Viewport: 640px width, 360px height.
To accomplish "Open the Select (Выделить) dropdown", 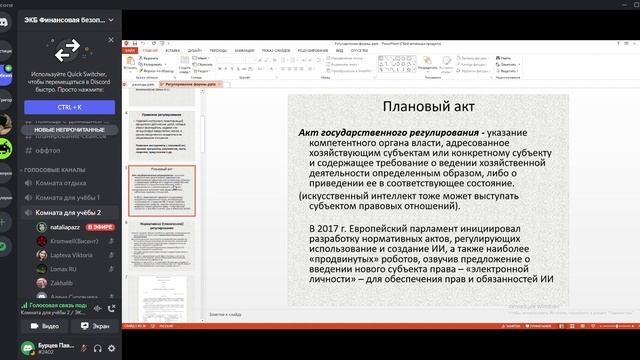I will (x=508, y=71).
